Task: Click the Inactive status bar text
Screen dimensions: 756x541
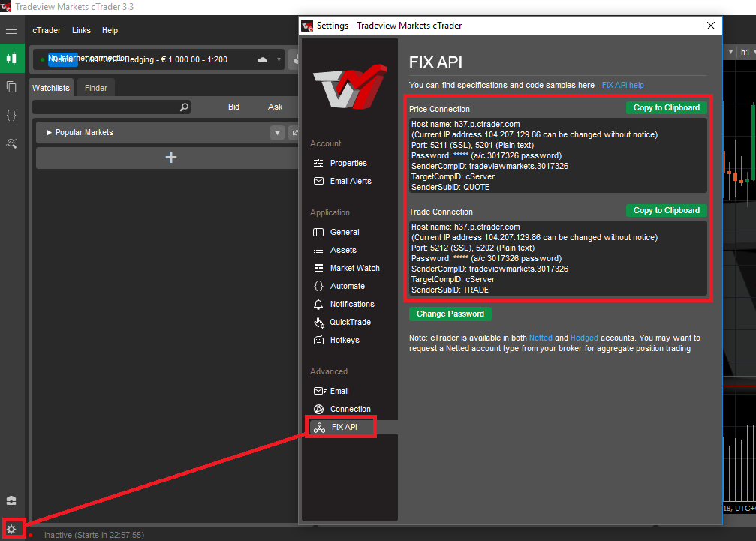Action: click(94, 535)
